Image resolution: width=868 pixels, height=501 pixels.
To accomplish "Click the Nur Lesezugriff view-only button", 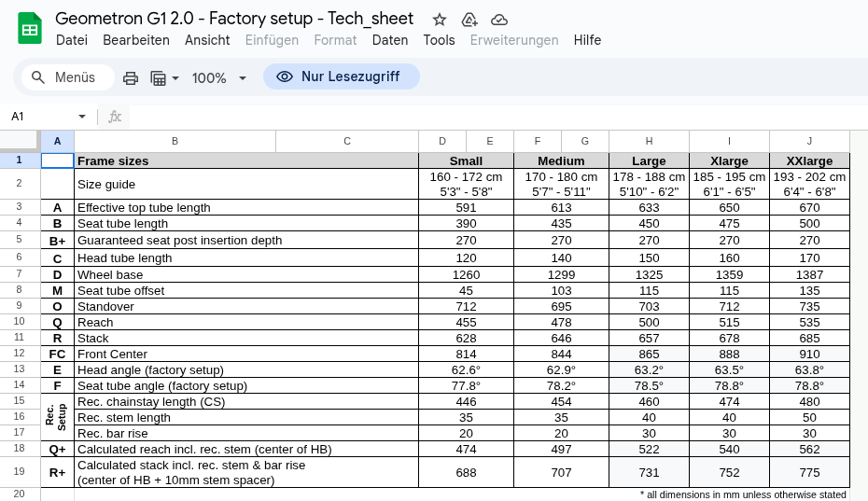I will [341, 77].
